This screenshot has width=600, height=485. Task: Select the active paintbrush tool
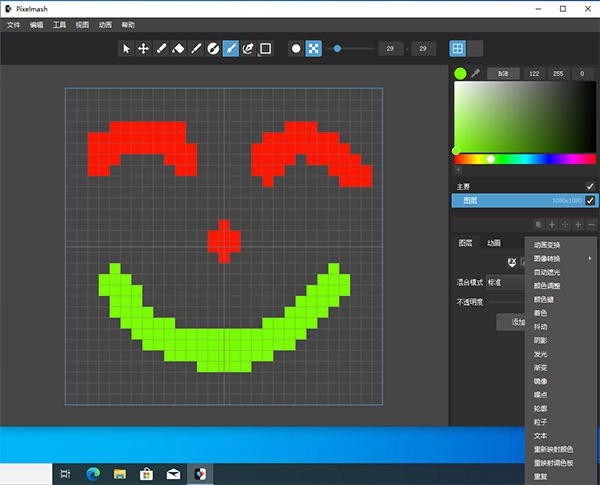point(230,48)
